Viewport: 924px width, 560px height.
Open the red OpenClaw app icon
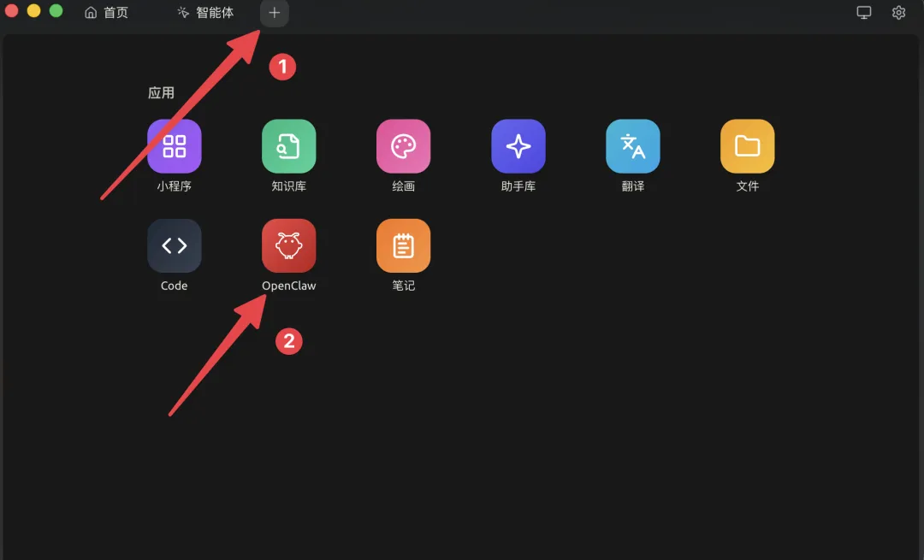(289, 245)
